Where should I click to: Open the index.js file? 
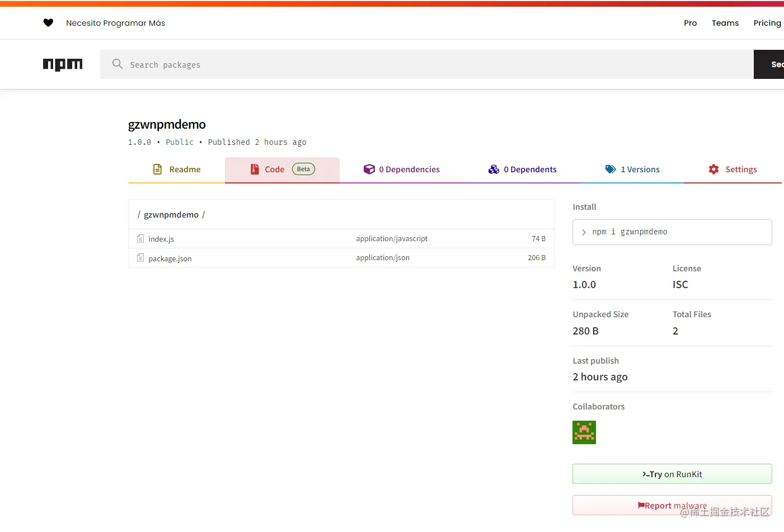pyautogui.click(x=161, y=239)
